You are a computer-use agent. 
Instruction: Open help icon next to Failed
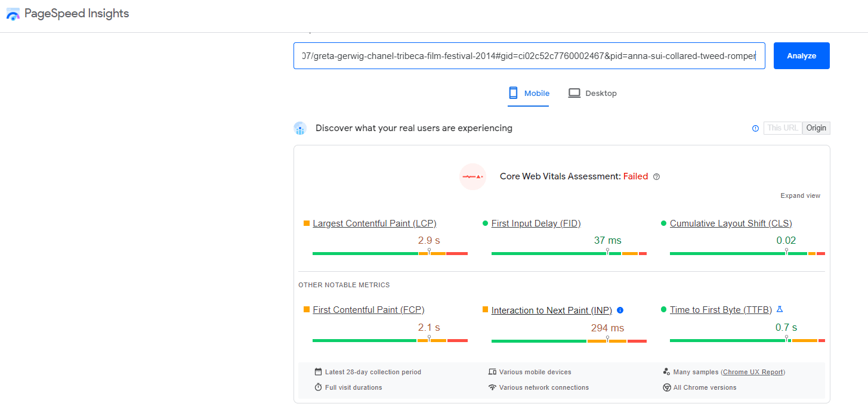click(657, 177)
